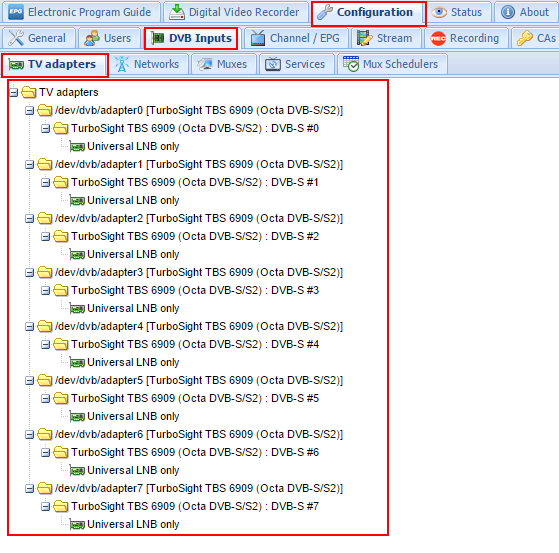Collapse the DVB-S #2 frontend node
The image size is (559, 553).
point(45,236)
